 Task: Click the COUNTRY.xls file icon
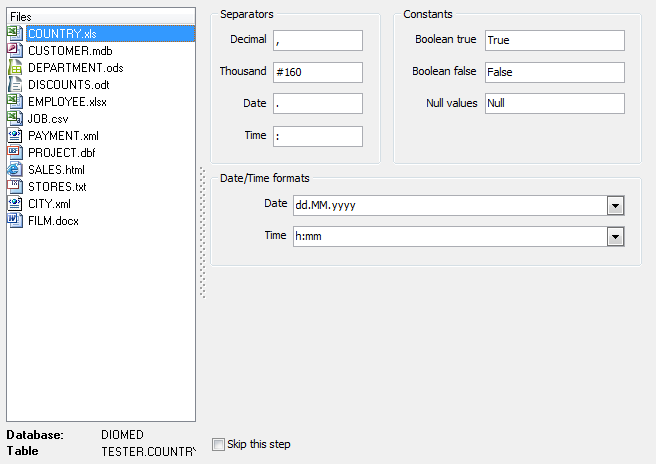point(15,33)
